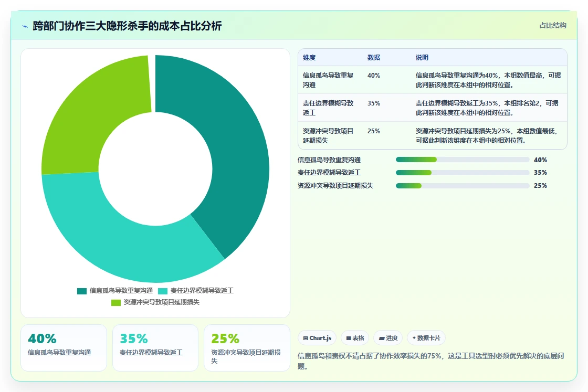Click the 35% value in table
The height and width of the screenshot is (392, 588).
(373, 103)
